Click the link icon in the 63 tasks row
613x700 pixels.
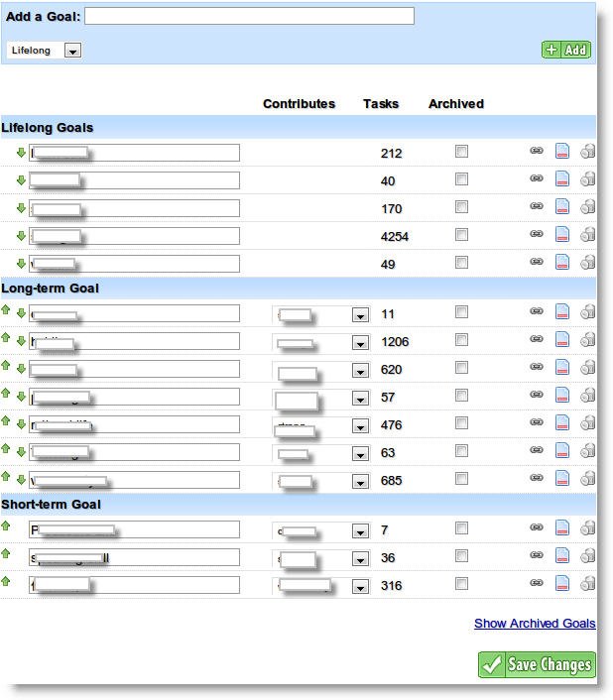tap(537, 449)
